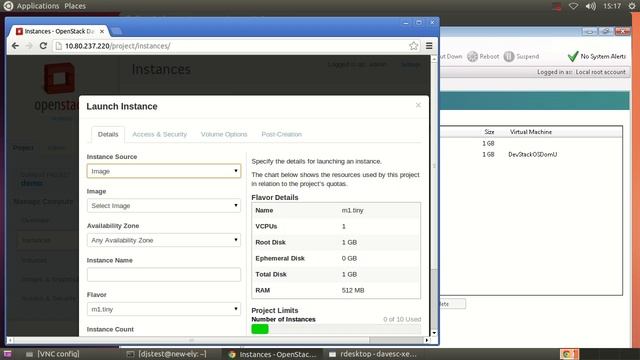Click the network icon in top panel
Image resolution: width=640 pixels, height=360 pixels.
(x=573, y=6)
